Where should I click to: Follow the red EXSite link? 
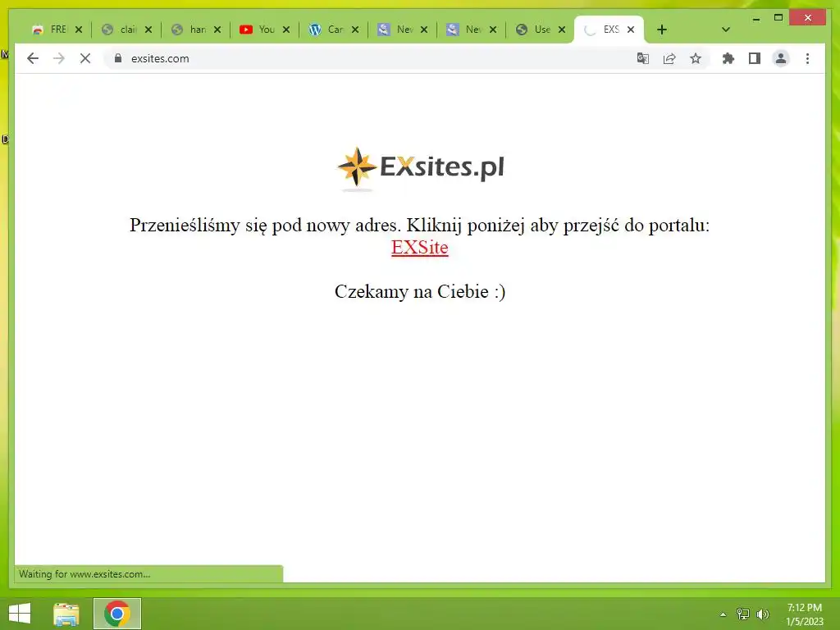[419, 248]
